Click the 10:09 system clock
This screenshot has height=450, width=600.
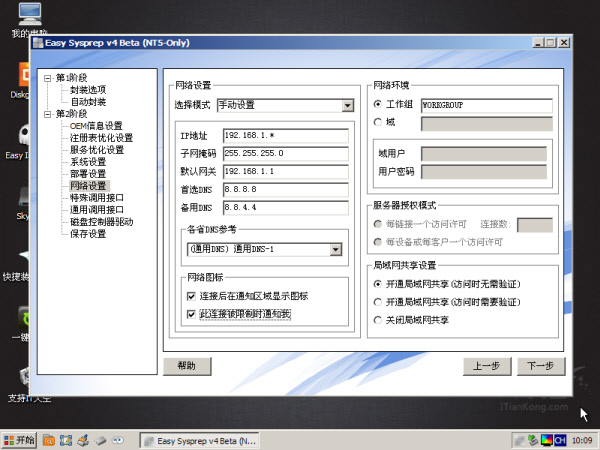click(582, 441)
